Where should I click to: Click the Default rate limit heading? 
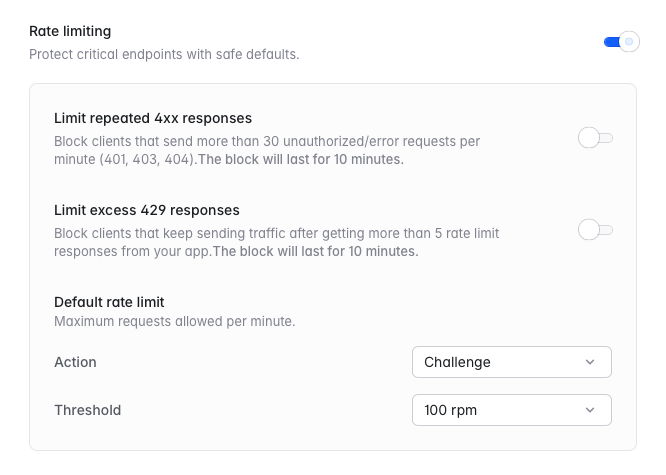(x=109, y=302)
